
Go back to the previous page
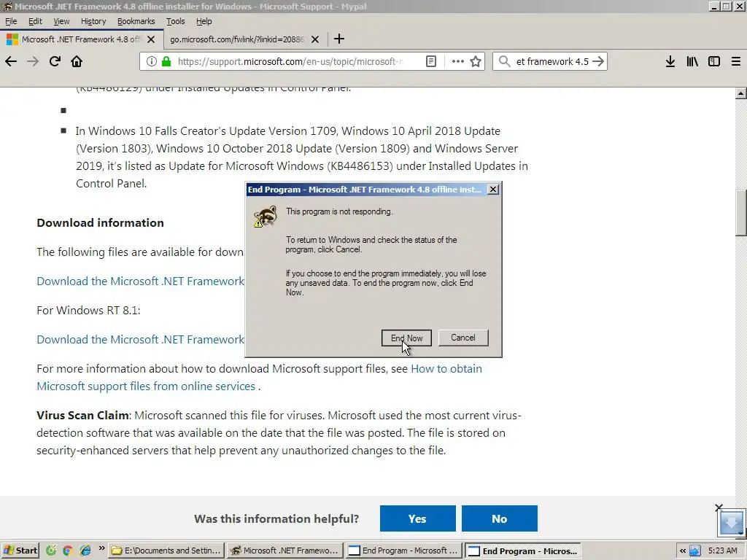[11, 61]
